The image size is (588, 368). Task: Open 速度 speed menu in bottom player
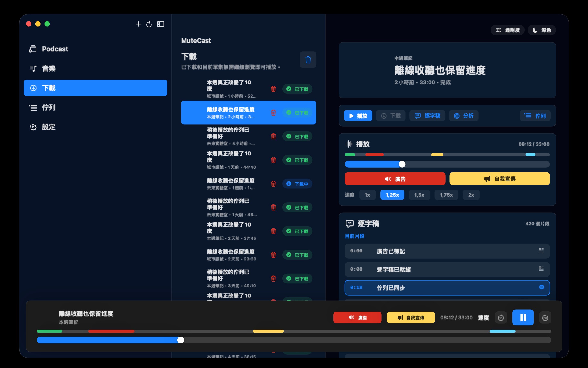pos(483,318)
